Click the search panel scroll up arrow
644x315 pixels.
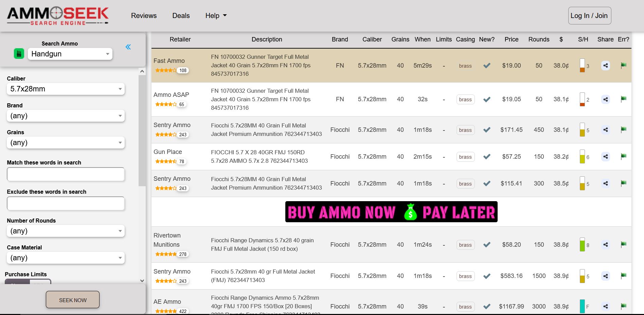[x=142, y=71]
